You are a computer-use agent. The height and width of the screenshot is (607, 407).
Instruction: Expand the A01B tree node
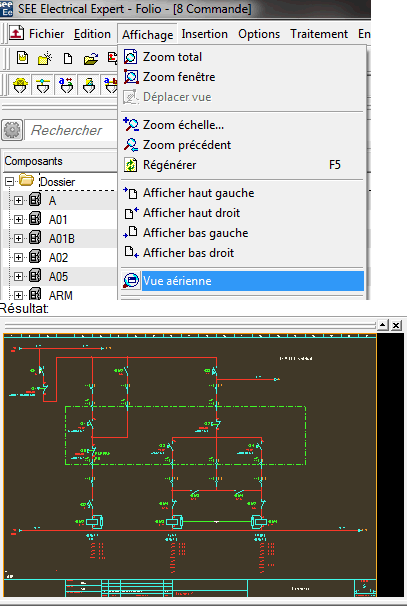(18, 238)
